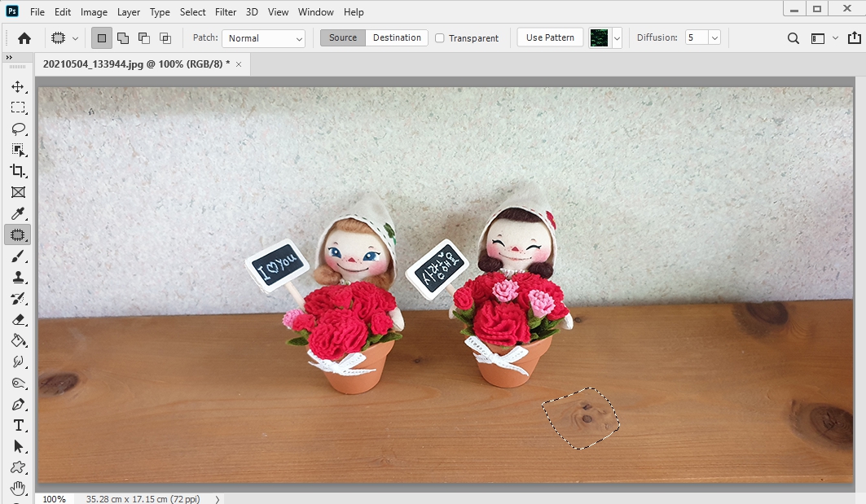Select the Pen tool
The height and width of the screenshot is (504, 866).
click(x=18, y=404)
